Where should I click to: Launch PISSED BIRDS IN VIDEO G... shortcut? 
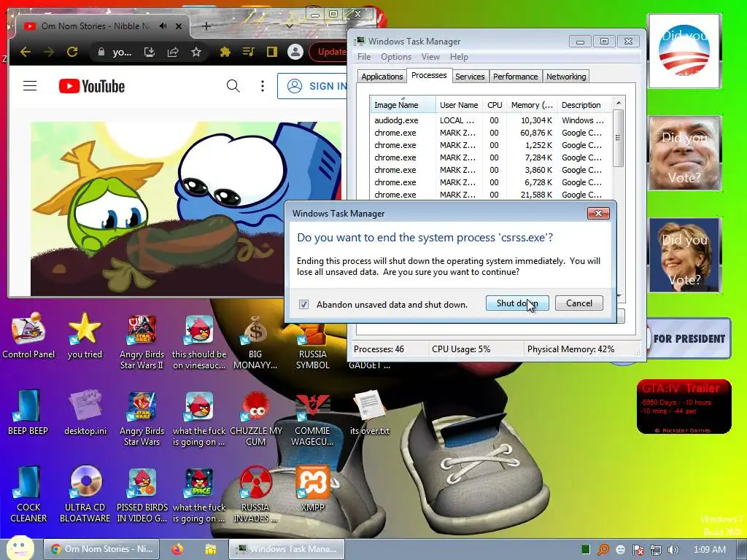pyautogui.click(x=142, y=494)
